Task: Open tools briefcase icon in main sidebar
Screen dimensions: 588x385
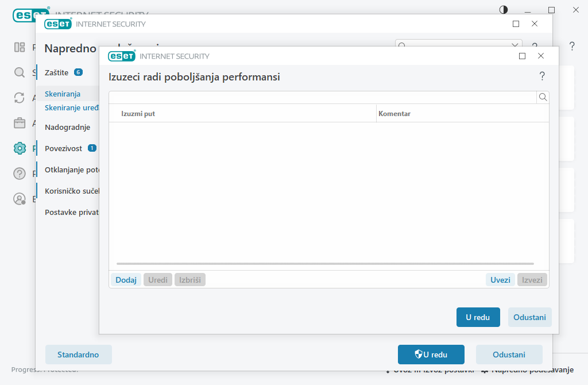Action: [x=20, y=123]
